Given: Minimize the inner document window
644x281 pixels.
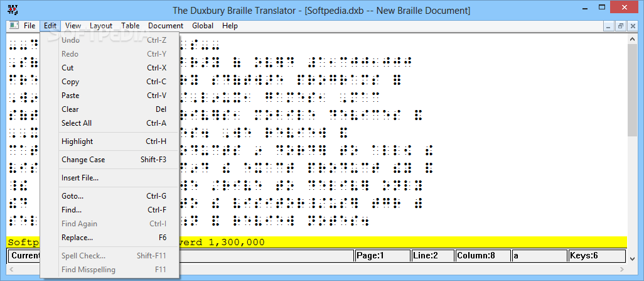Looking at the screenshot, I should pyautogui.click(x=609, y=26).
